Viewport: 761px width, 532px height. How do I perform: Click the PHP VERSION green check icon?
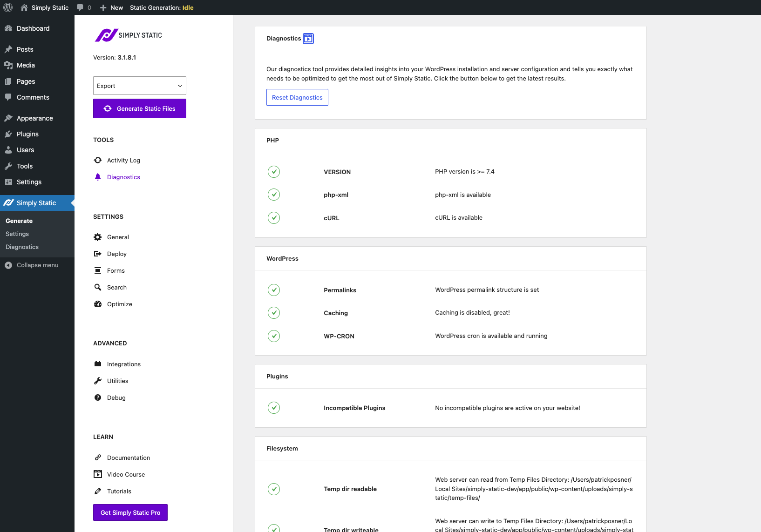point(274,172)
